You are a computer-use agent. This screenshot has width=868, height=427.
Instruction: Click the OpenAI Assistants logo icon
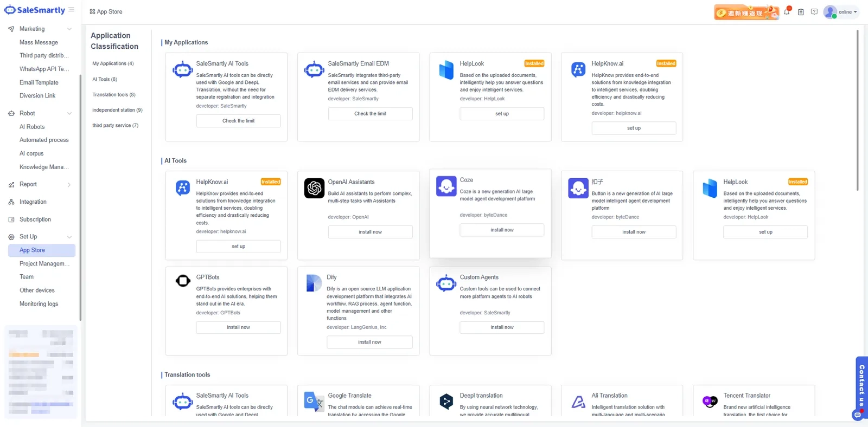pyautogui.click(x=314, y=188)
